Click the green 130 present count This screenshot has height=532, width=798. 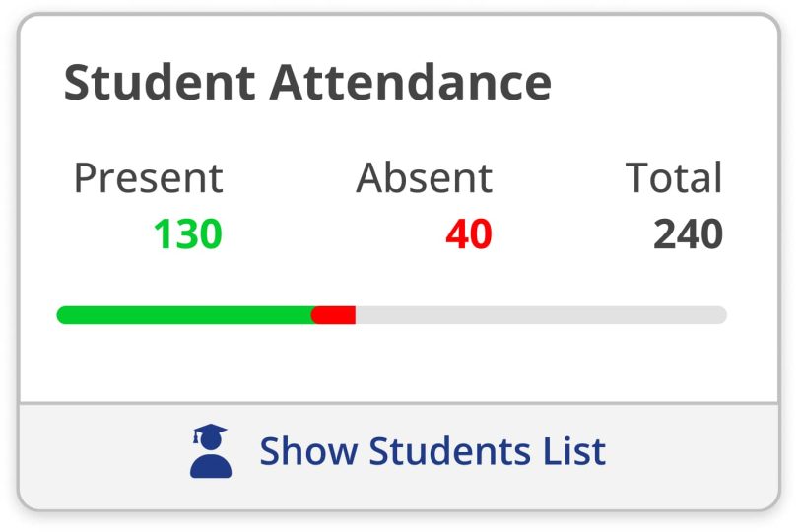pyautogui.click(x=187, y=234)
